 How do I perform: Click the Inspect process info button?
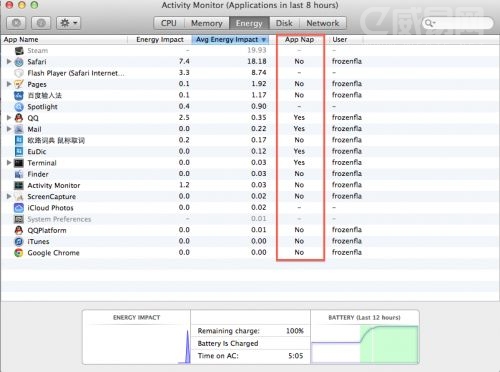(41, 23)
